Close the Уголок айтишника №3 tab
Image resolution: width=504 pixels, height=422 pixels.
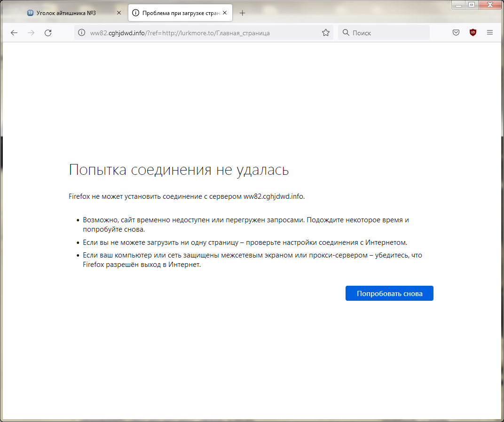pos(118,13)
